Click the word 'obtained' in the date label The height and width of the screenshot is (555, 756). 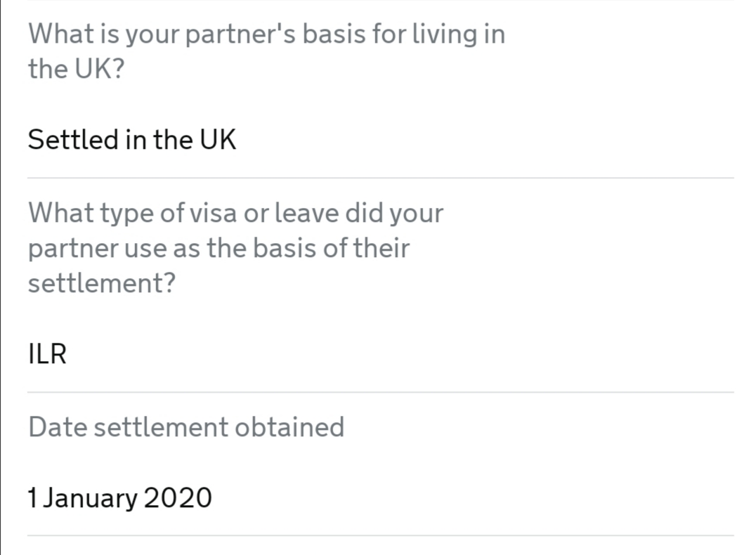coord(289,427)
